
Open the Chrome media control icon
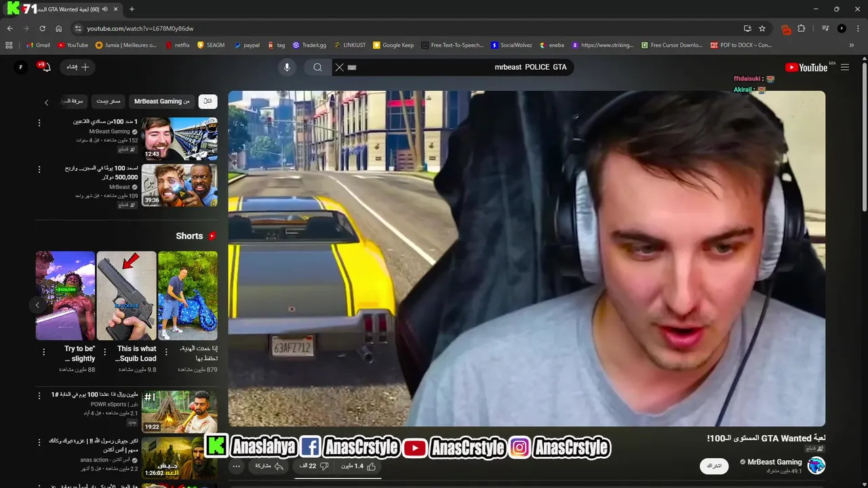(825, 28)
